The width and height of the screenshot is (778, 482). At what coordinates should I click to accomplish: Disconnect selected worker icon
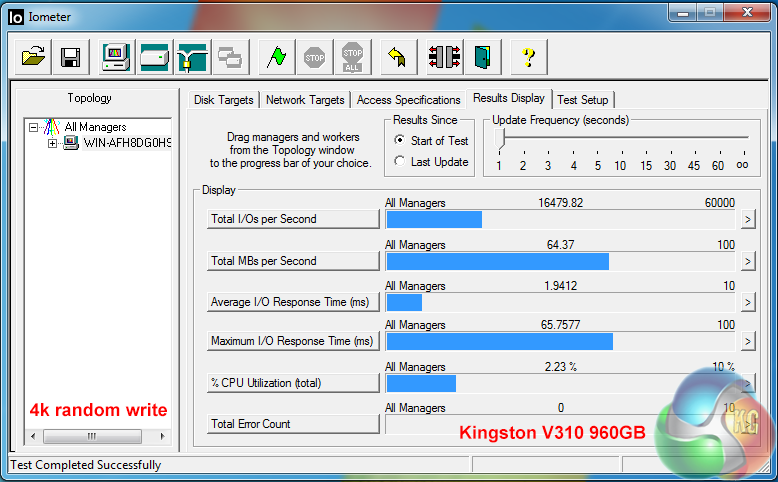pos(445,57)
